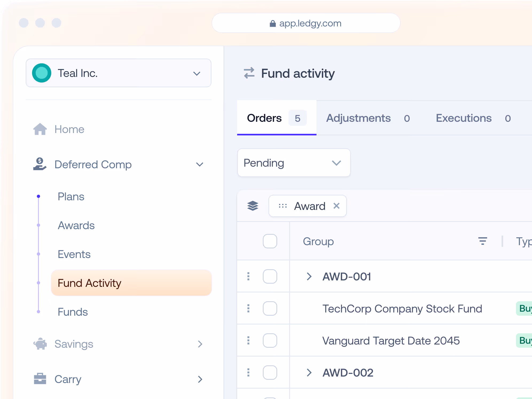Open the Teal Inc. company selector
Screen dimensions: 532x399
pyautogui.click(x=119, y=73)
